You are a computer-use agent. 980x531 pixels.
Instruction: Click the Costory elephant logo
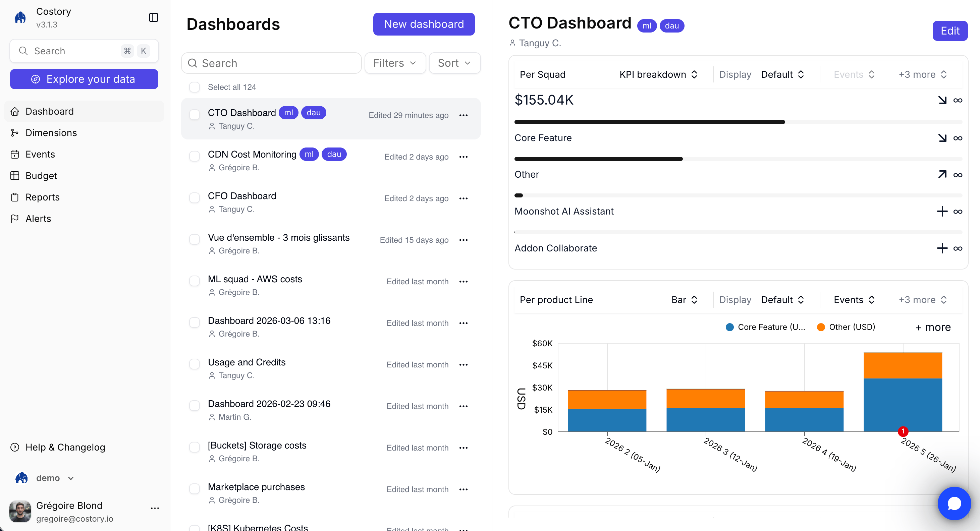[x=20, y=17]
